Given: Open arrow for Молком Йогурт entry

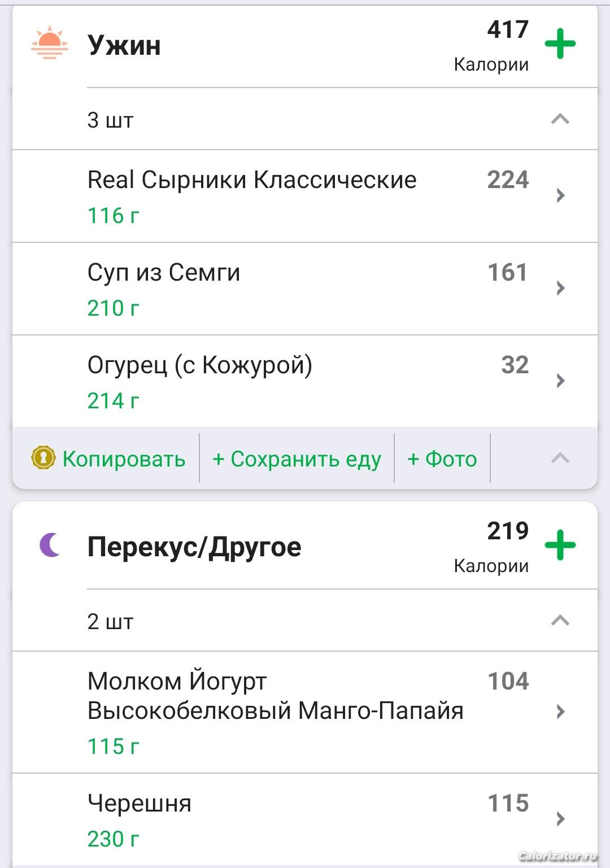Looking at the screenshot, I should [560, 712].
